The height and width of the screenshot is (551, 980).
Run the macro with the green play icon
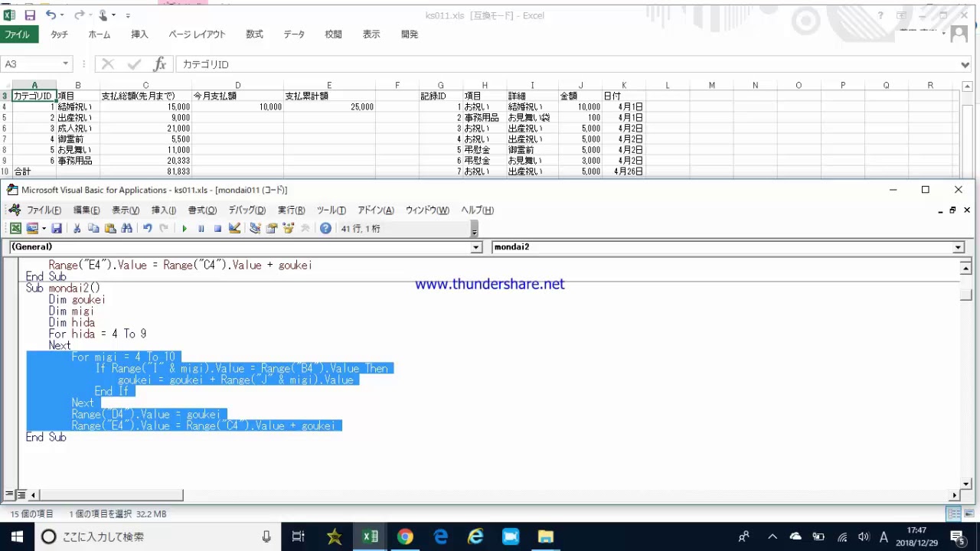185,228
